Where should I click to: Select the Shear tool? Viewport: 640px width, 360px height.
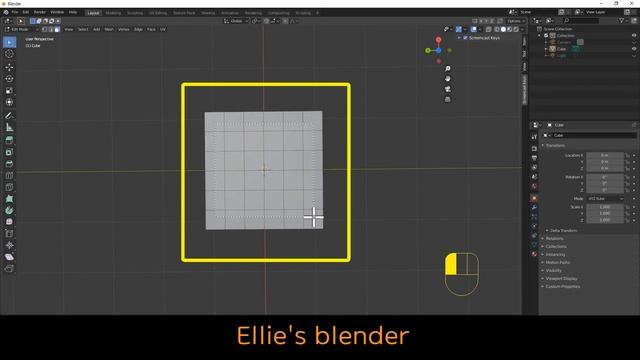point(9,257)
